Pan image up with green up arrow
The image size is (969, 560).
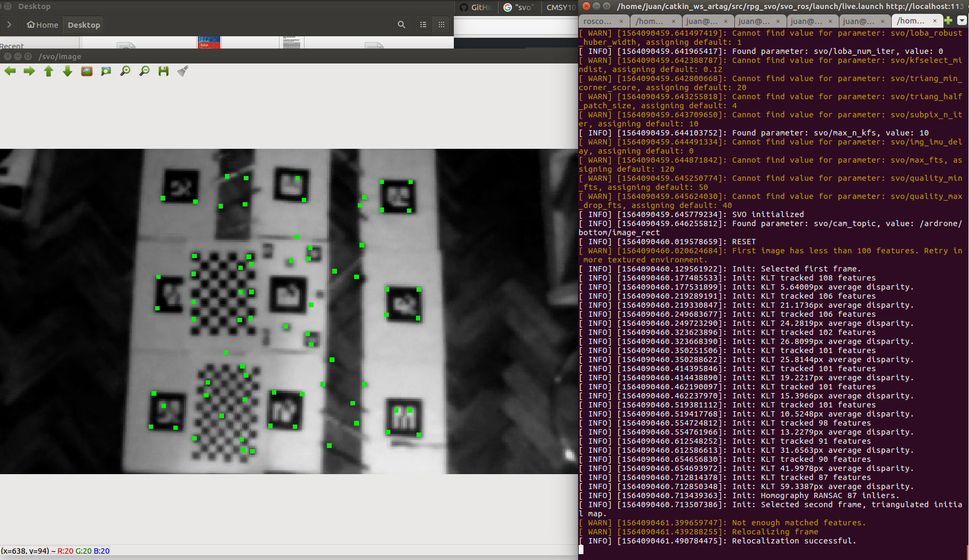click(x=49, y=71)
